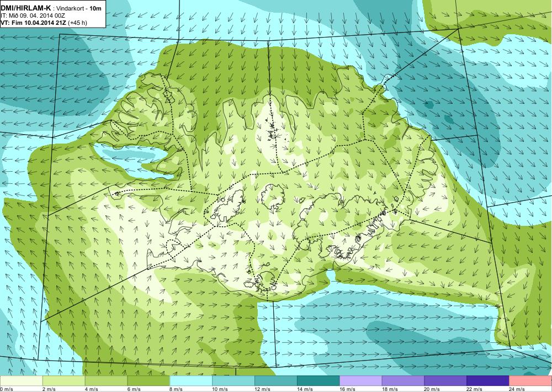Screen dimensions: 552x392
Task: Click the lavender legend swatch starting at 16 m/s
Action: (361, 381)
